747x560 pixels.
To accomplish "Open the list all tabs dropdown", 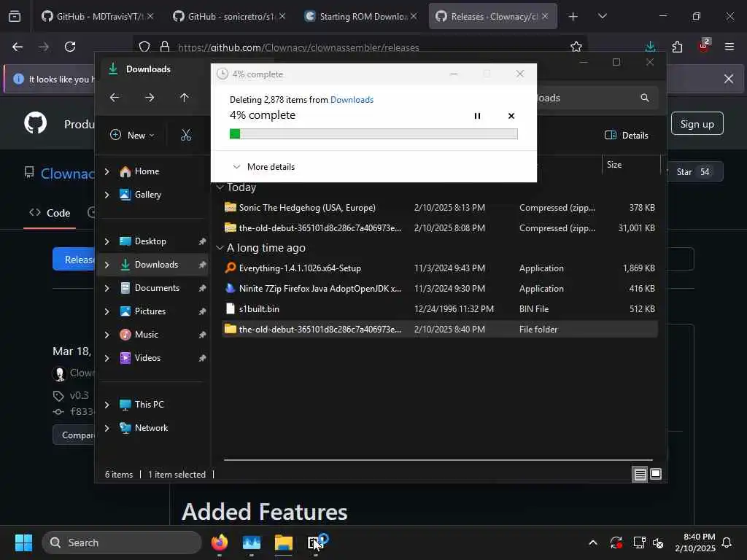I will tap(602, 17).
